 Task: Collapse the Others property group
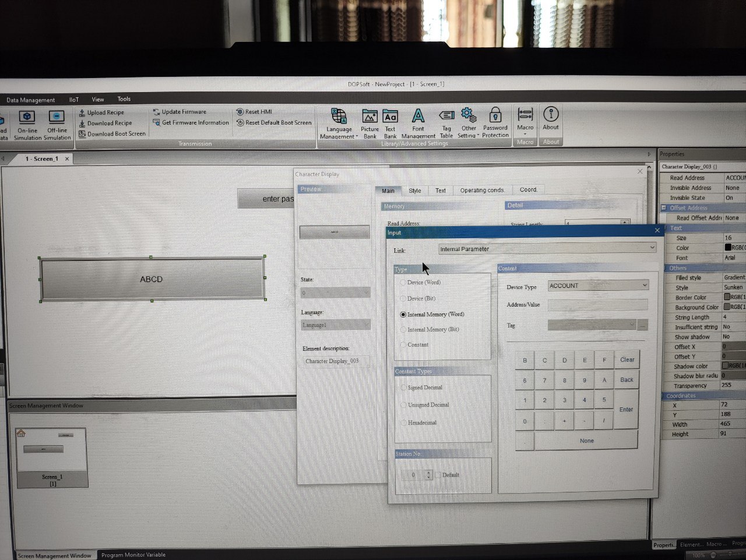(665, 268)
